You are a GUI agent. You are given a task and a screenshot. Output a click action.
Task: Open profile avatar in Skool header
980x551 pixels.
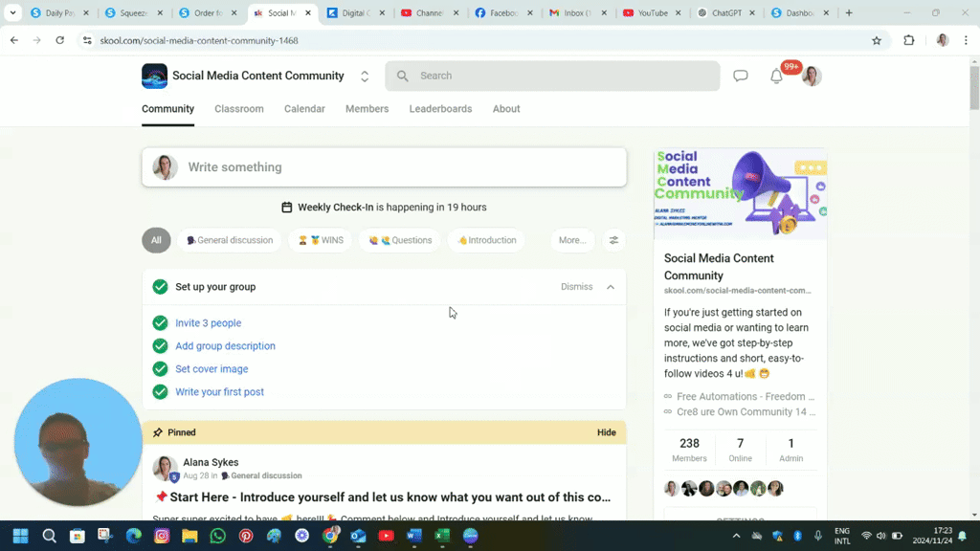[812, 76]
